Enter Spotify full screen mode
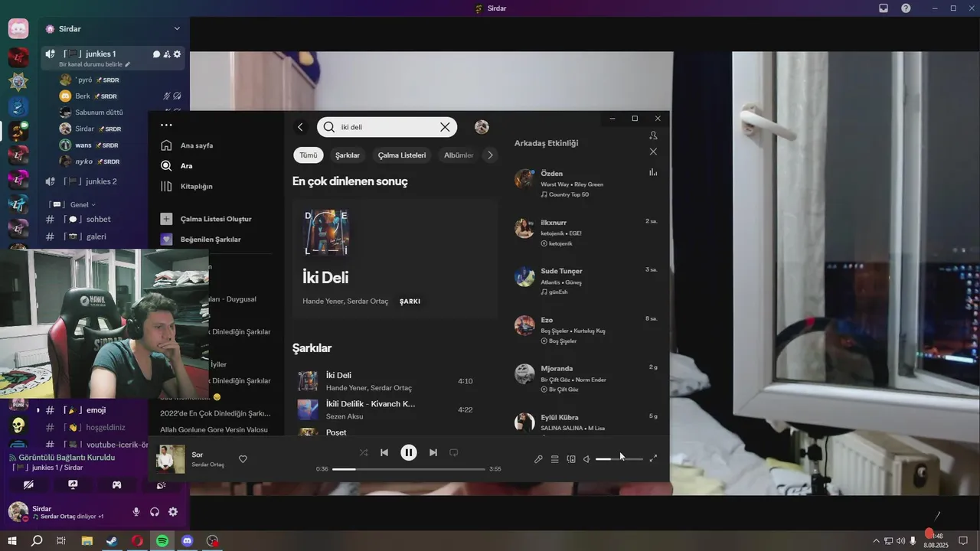980x551 pixels. pyautogui.click(x=653, y=458)
